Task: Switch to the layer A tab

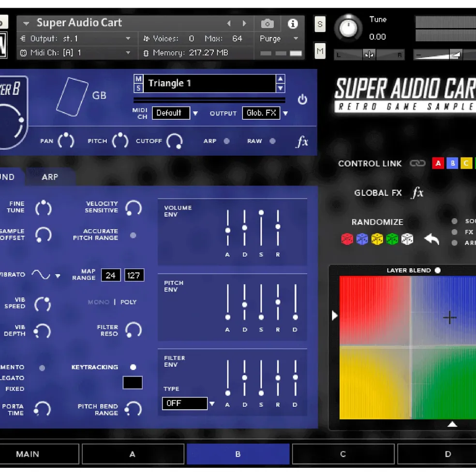Action: coord(133,454)
